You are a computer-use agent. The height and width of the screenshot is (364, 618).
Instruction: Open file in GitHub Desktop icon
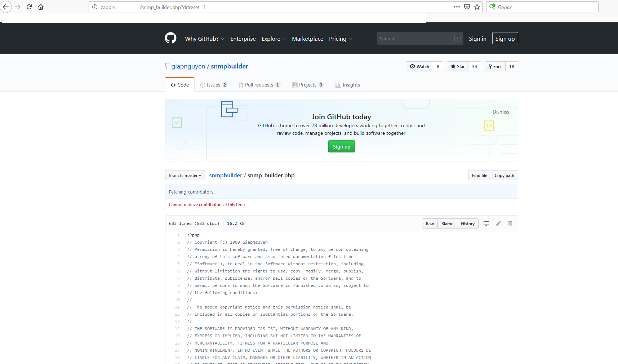point(486,223)
